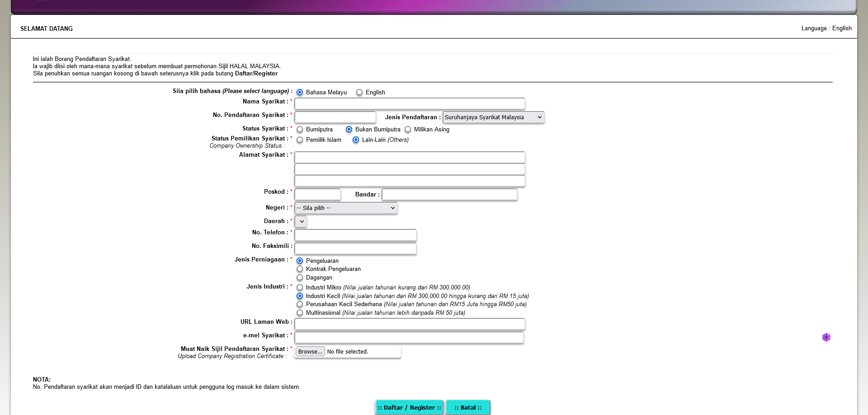Switch language via English link
The image size is (868, 415).
(841, 28)
